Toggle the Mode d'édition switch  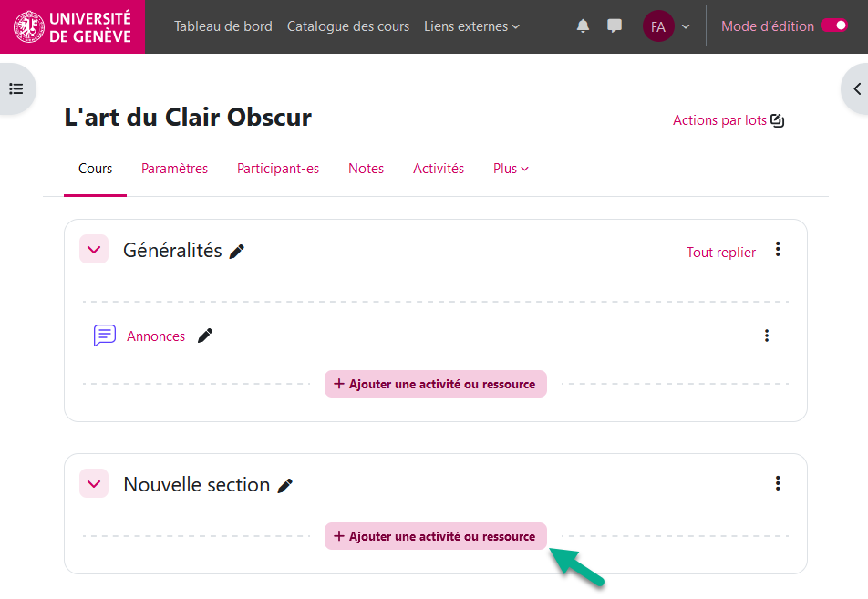click(x=833, y=26)
